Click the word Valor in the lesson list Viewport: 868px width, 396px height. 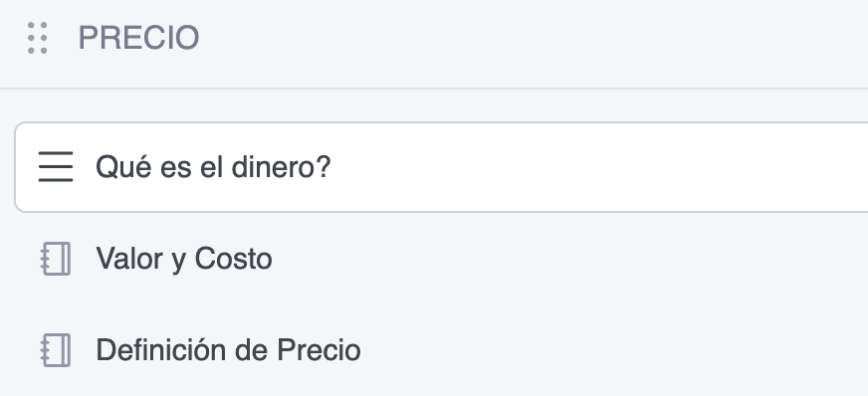(129, 259)
